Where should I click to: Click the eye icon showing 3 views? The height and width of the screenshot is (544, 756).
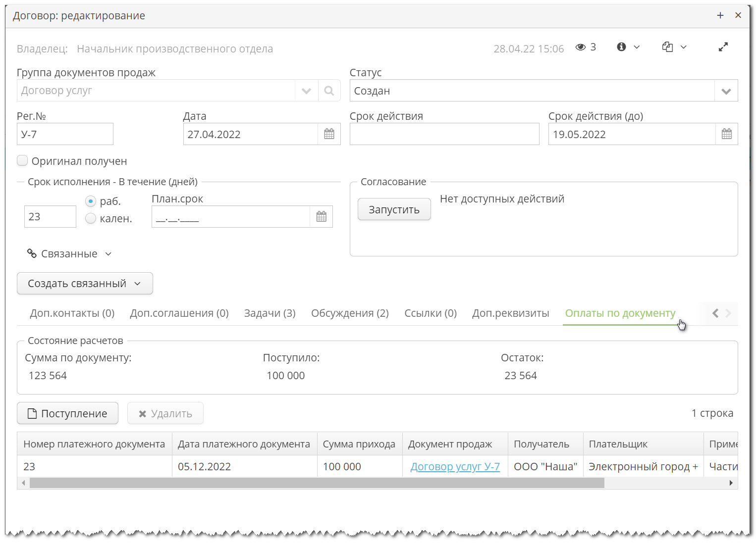[x=581, y=47]
